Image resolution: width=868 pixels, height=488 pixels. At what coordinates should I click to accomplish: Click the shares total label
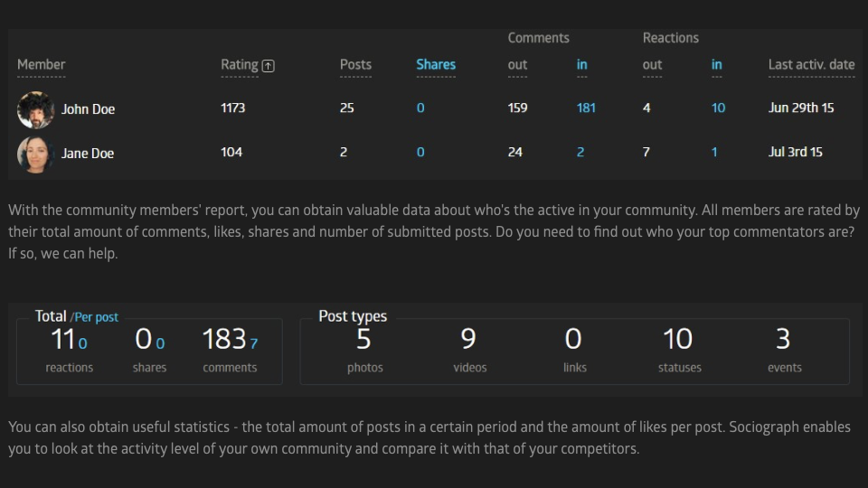149,368
